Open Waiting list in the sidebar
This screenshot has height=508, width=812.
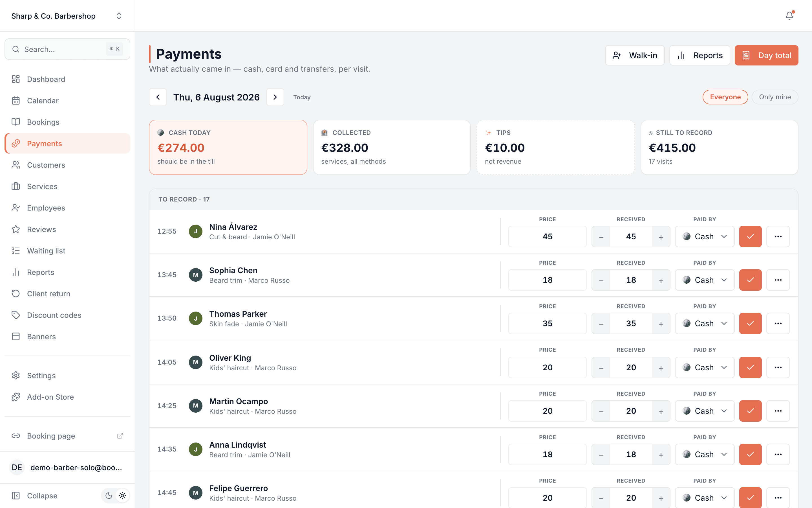(67, 251)
